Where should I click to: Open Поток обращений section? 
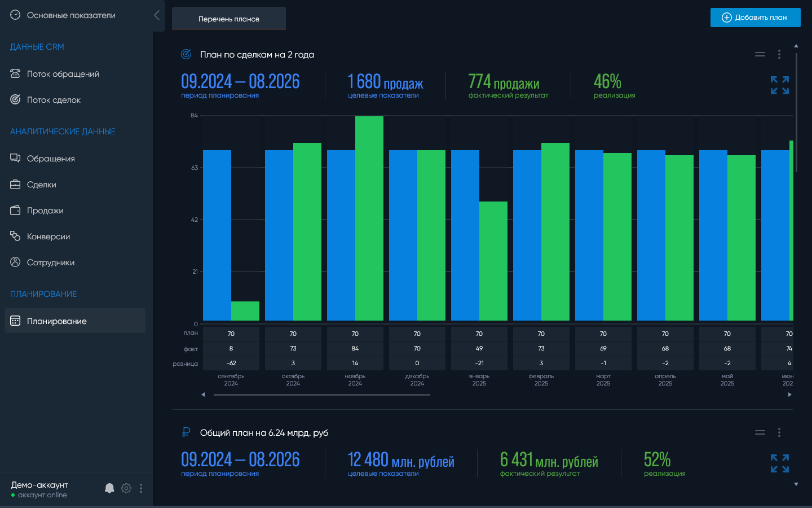63,74
